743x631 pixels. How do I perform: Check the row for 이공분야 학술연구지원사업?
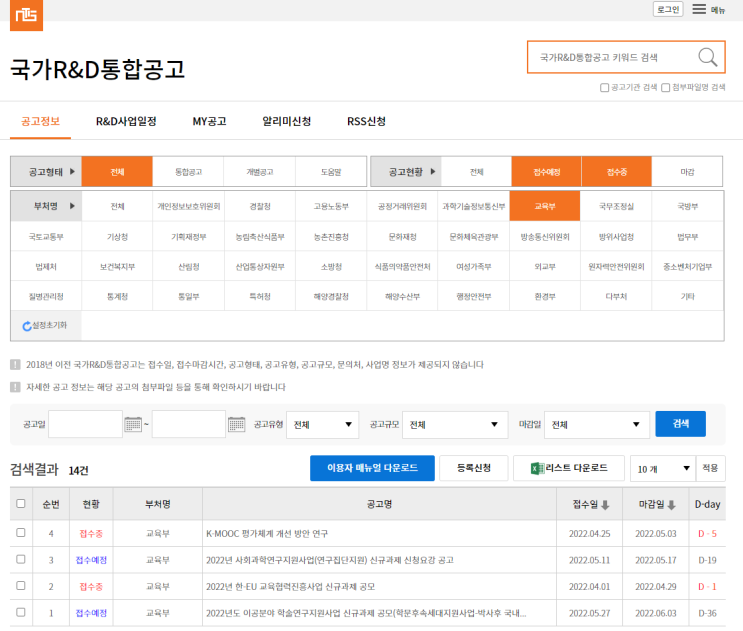[x=21, y=612]
